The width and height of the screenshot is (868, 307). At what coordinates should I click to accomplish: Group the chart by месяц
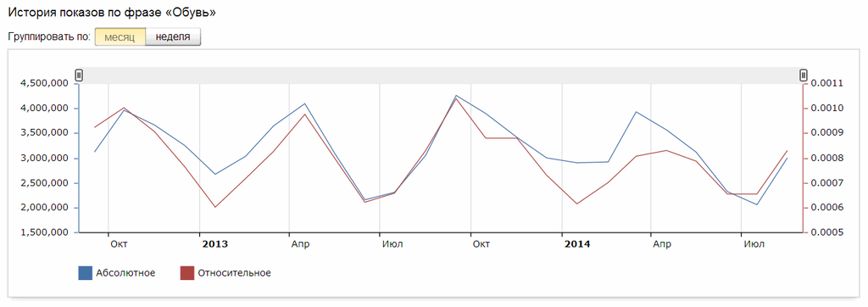click(120, 37)
